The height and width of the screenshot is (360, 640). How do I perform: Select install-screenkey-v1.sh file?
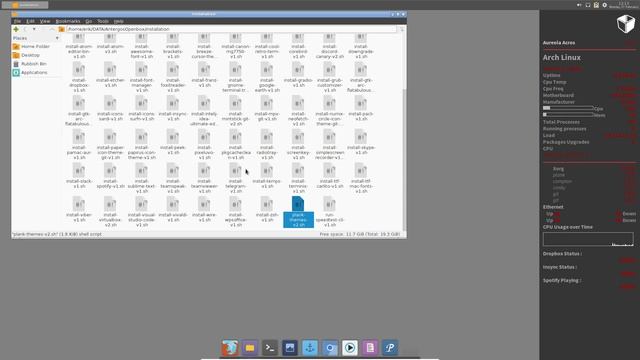(x=298, y=145)
